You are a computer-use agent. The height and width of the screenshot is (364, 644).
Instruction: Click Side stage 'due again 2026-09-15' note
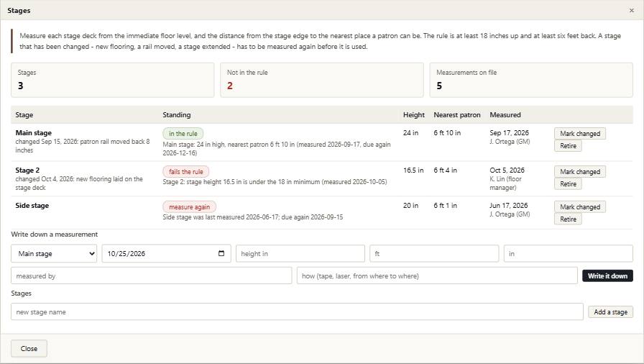[252, 217]
